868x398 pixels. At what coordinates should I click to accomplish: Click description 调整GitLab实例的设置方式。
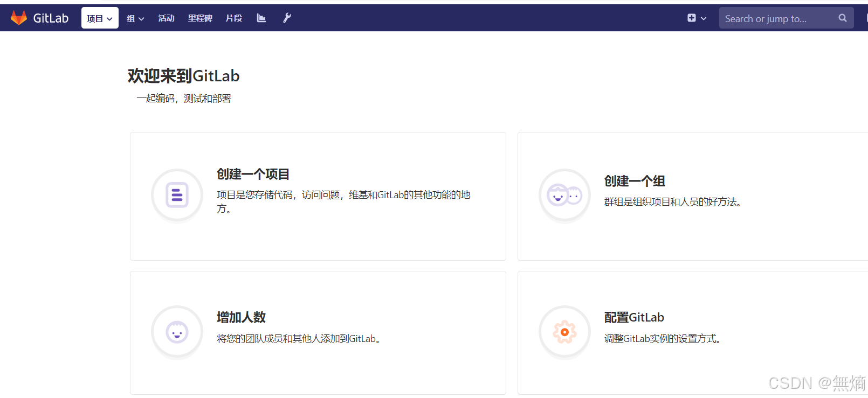pyautogui.click(x=663, y=339)
